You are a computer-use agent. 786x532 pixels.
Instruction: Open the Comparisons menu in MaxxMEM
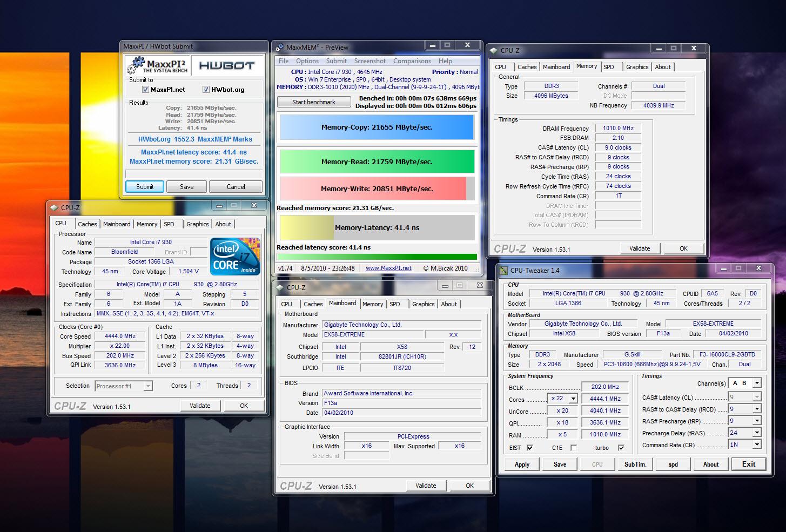(x=413, y=61)
